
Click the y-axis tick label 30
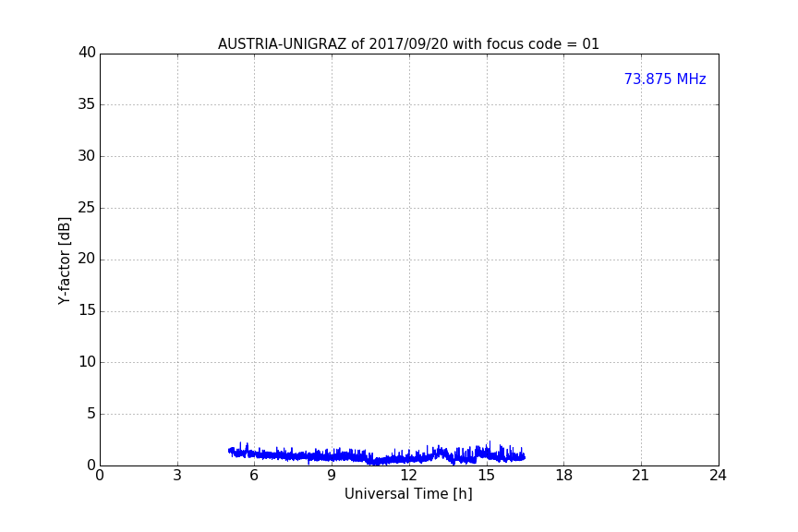click(87, 156)
